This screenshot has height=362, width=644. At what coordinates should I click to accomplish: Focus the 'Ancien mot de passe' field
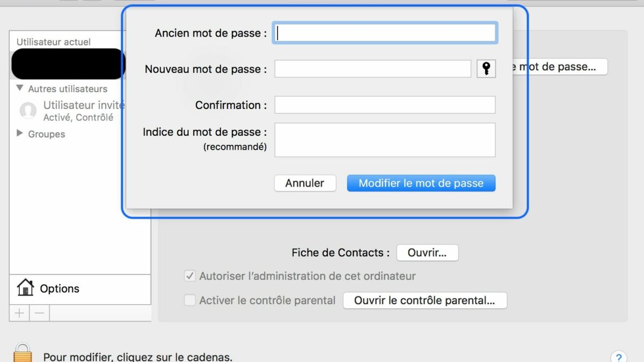(385, 33)
